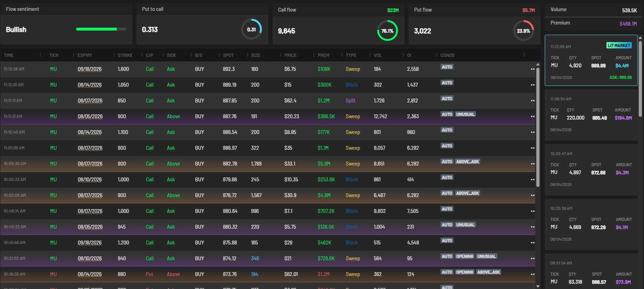The width and height of the screenshot is (644, 289).
Task: Click the TYPE column header
Action: [x=351, y=55]
